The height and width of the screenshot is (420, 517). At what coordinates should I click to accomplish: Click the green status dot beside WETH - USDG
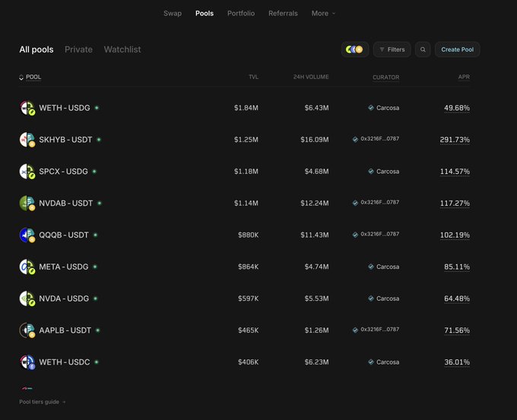97,108
